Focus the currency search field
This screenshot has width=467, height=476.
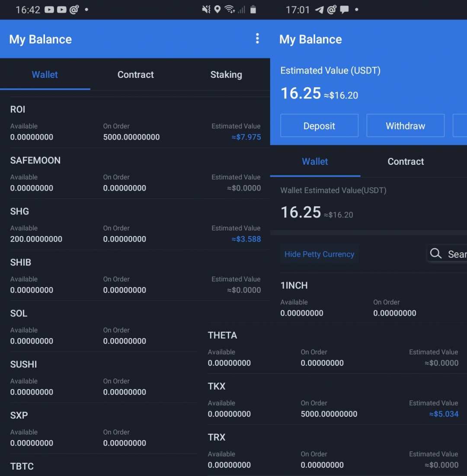coord(454,254)
